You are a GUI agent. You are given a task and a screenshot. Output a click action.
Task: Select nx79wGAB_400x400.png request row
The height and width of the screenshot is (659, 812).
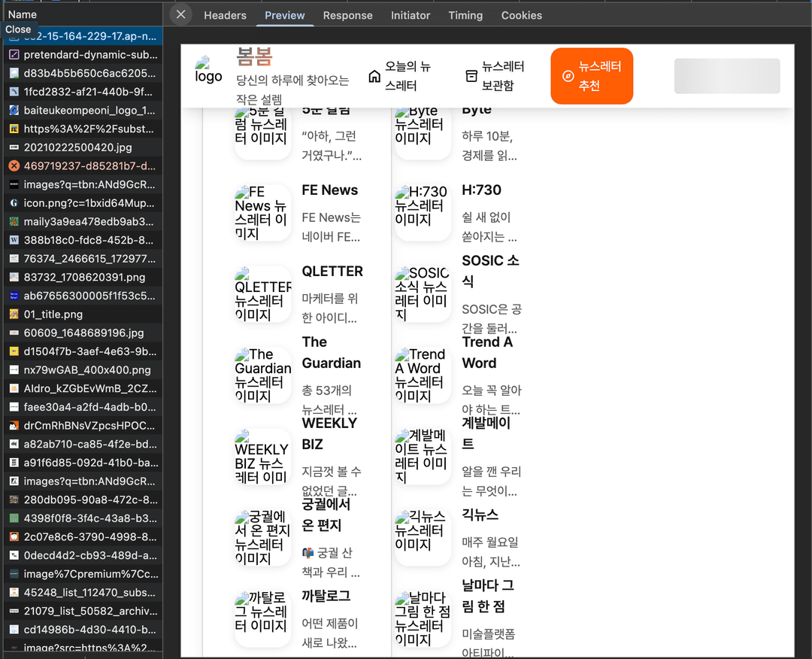(x=83, y=370)
